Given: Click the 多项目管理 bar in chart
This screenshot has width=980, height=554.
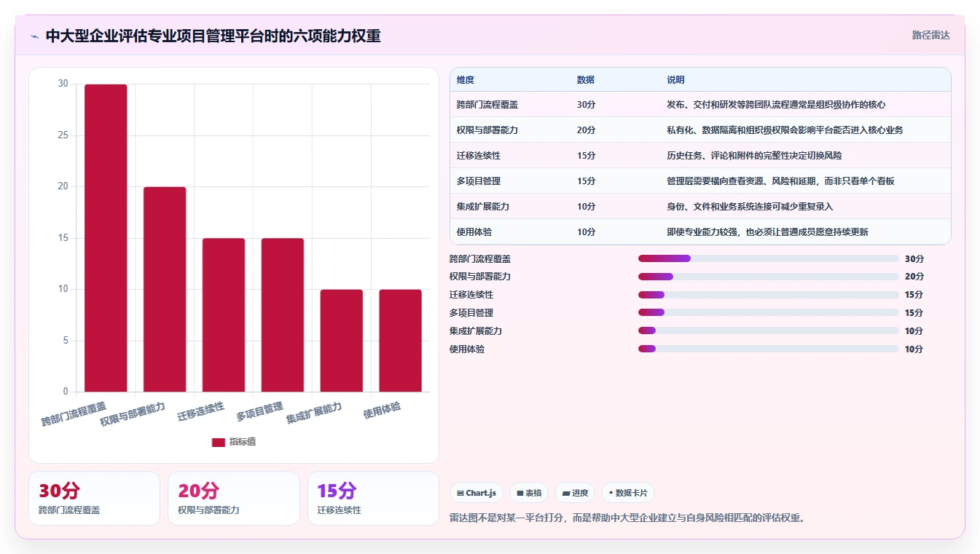Looking at the screenshot, I should click(283, 314).
